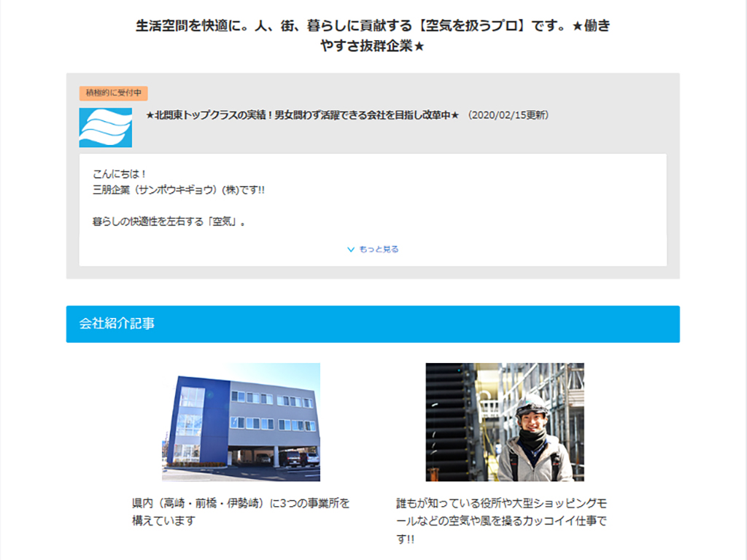Open the blue office building photo
Image resolution: width=747 pixels, height=560 pixels.
[241, 421]
